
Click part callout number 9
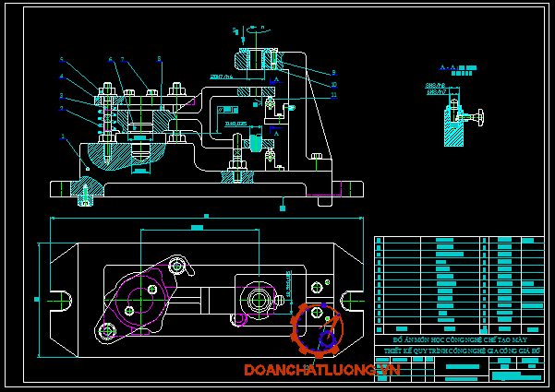pos(333,72)
